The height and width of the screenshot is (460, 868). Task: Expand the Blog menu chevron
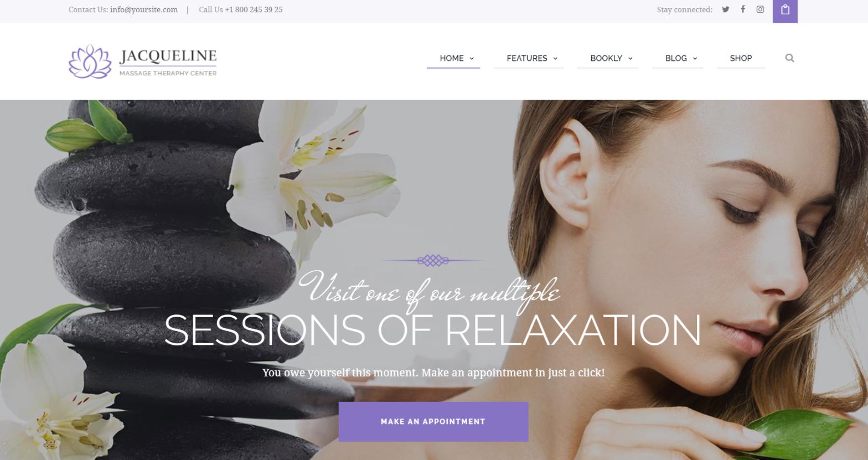point(695,59)
